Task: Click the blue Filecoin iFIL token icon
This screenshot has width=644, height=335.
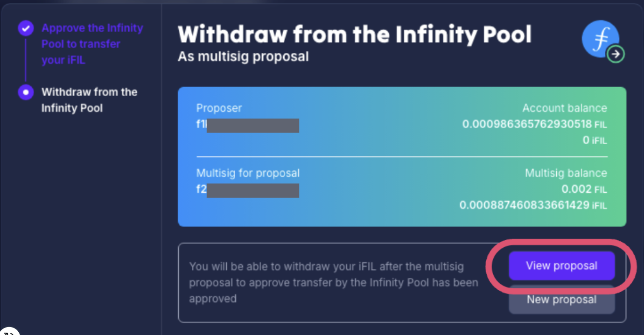Action: click(600, 39)
